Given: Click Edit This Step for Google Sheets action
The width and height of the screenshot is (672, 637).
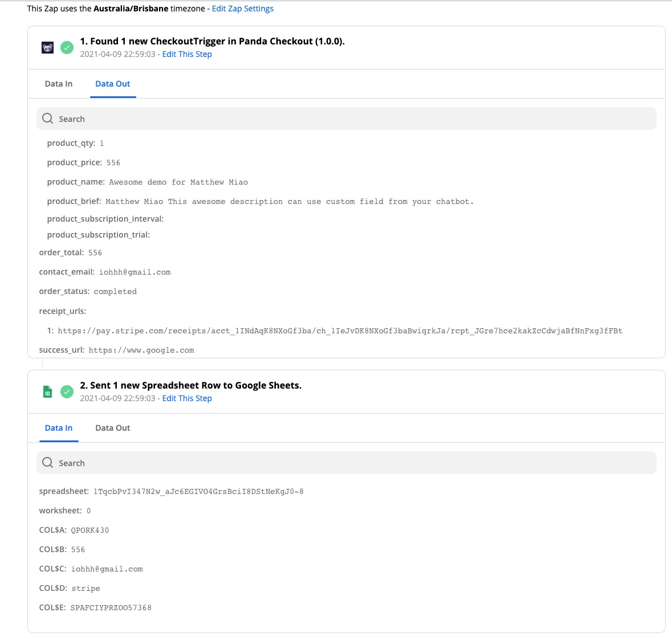Looking at the screenshot, I should click(187, 398).
